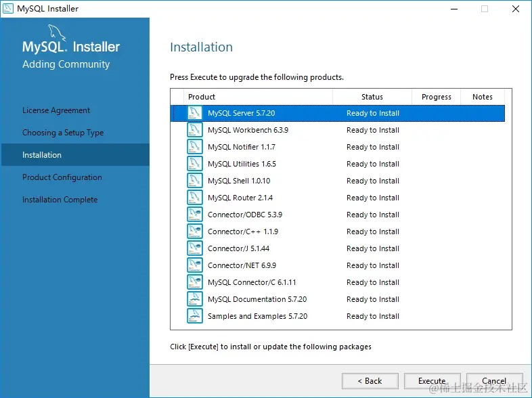532x398 pixels.
Task: Cancel the installer
Action: 494,381
